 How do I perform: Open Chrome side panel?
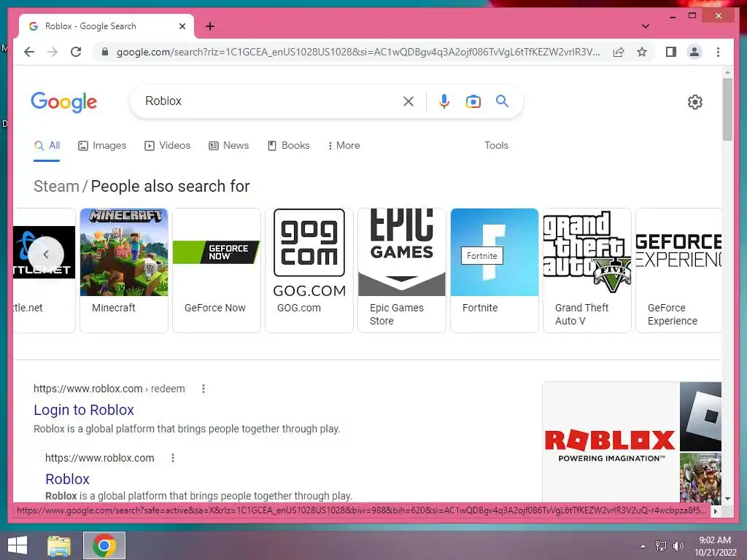[671, 52]
